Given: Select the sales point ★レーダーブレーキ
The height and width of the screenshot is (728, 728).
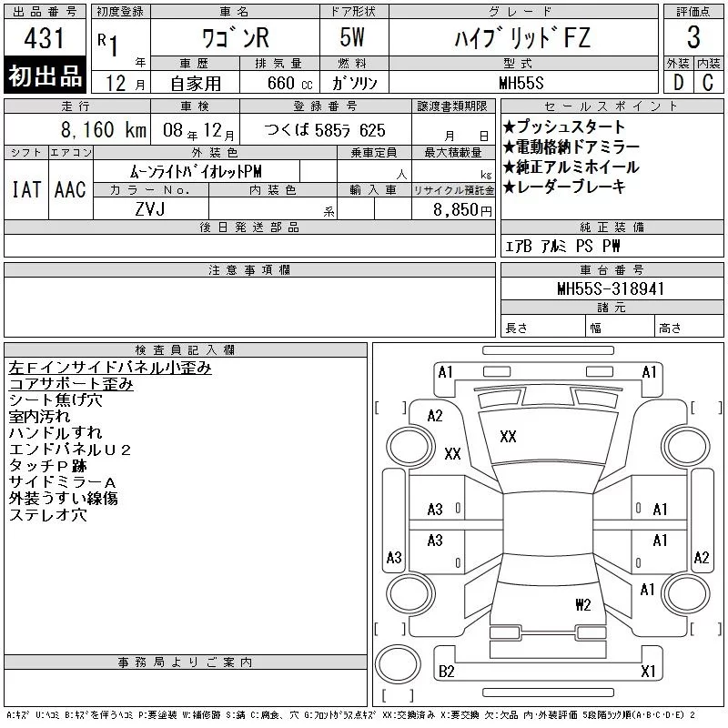Looking at the screenshot, I should coord(563,187).
